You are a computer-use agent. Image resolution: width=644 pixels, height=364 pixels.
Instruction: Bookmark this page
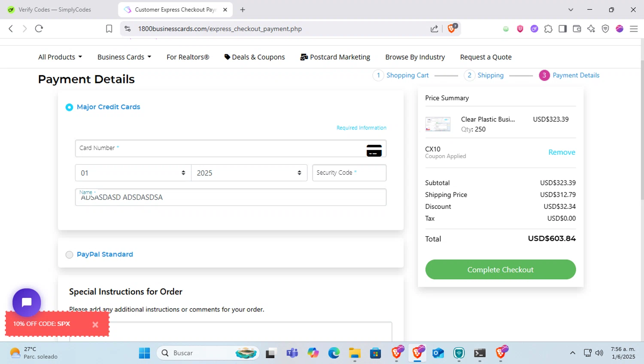click(x=109, y=29)
